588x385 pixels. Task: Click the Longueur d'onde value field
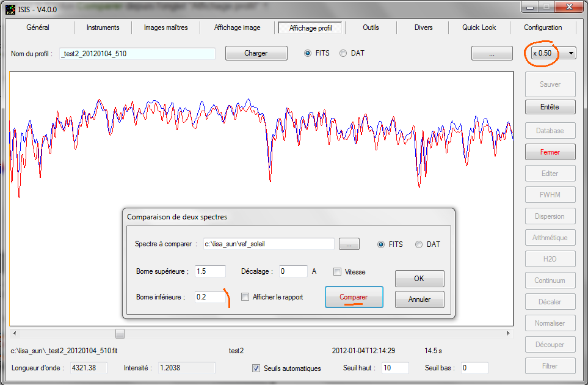[89, 368]
